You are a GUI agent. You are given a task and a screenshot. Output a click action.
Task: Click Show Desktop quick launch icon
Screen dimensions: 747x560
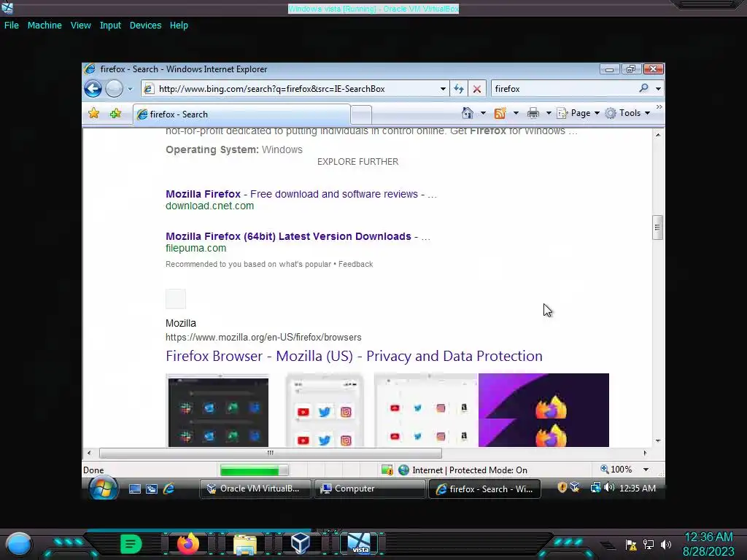[135, 489]
